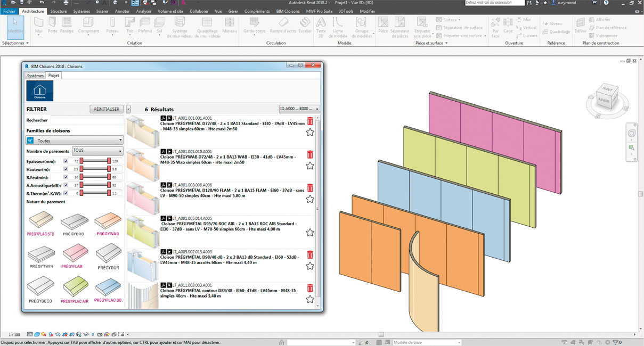Open the ID A000 ... B000 sort dropdown
Image resolution: width=644 pixels, height=346 pixels.
click(x=299, y=109)
